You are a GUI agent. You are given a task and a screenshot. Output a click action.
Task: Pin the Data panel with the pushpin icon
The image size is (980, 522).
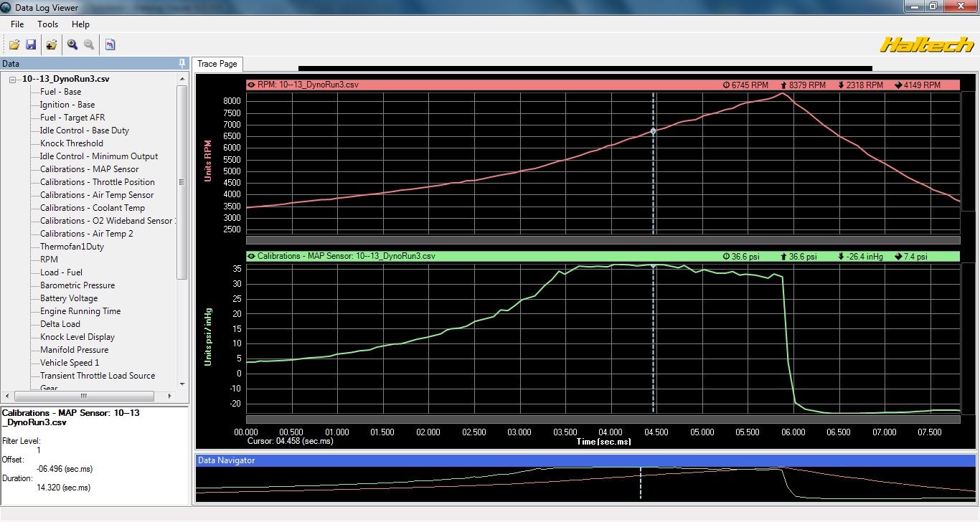[182, 63]
